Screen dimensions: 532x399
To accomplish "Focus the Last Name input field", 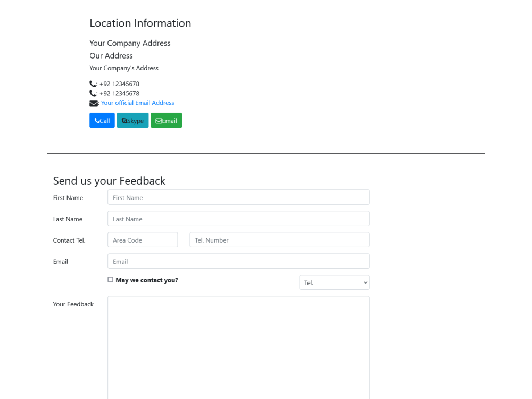I will (x=238, y=219).
